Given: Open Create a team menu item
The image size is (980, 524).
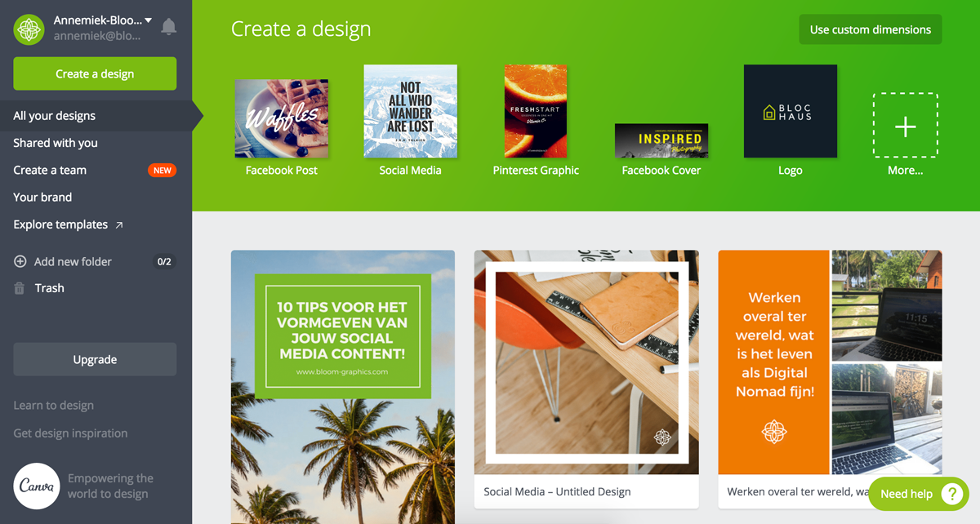Looking at the screenshot, I should [50, 170].
